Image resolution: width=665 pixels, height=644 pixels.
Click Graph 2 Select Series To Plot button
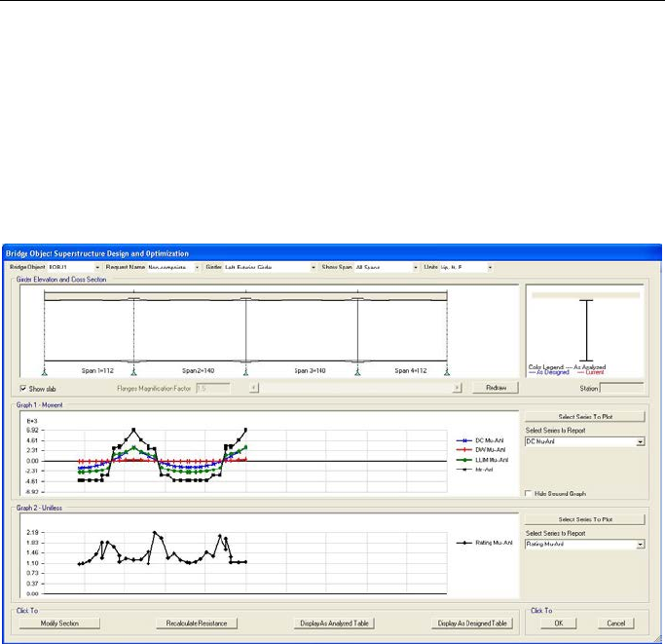pyautogui.click(x=585, y=519)
